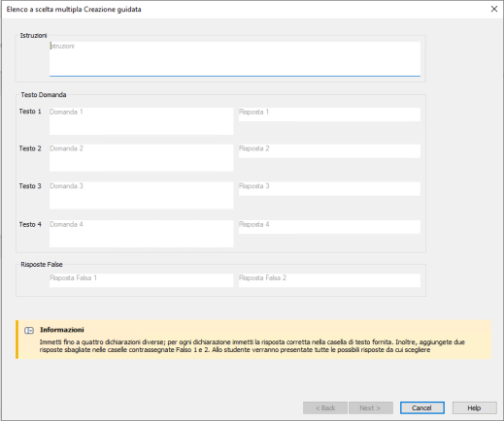Click the Risposta Falsa 1 field
The width and height of the screenshot is (504, 421).
[x=142, y=280]
